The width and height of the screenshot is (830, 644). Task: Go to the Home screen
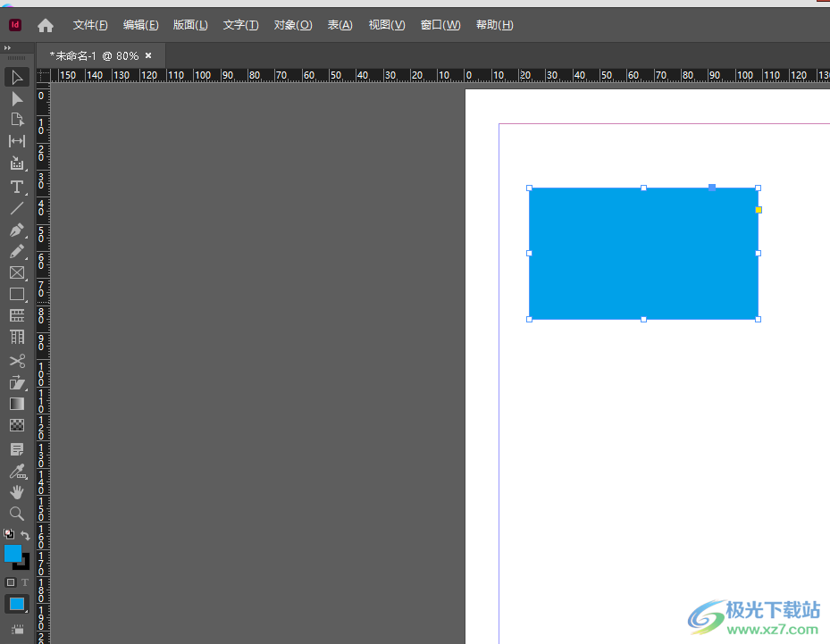[x=46, y=26]
